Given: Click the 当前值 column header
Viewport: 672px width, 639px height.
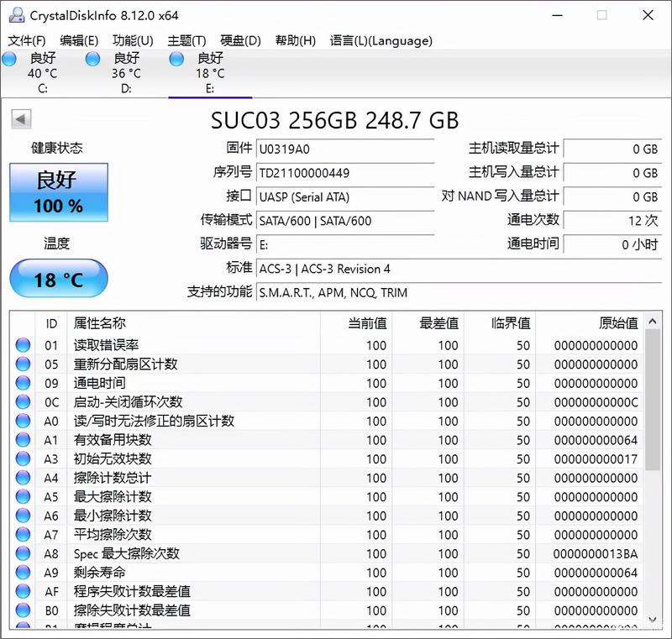Looking at the screenshot, I should pos(355,323).
